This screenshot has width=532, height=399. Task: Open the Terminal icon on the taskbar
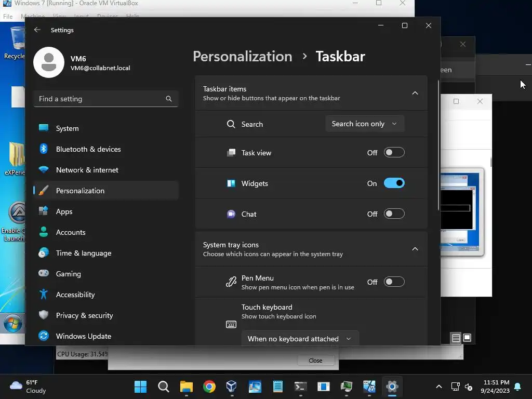(301, 387)
